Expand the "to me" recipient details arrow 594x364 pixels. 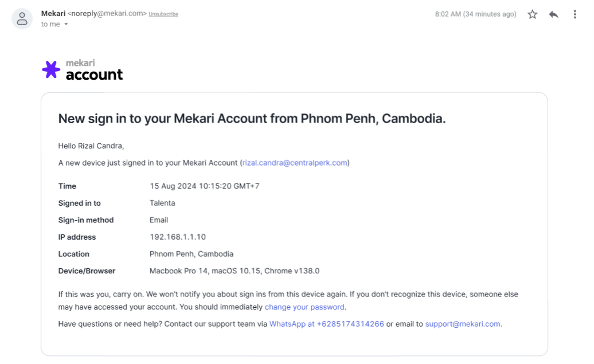pos(66,25)
